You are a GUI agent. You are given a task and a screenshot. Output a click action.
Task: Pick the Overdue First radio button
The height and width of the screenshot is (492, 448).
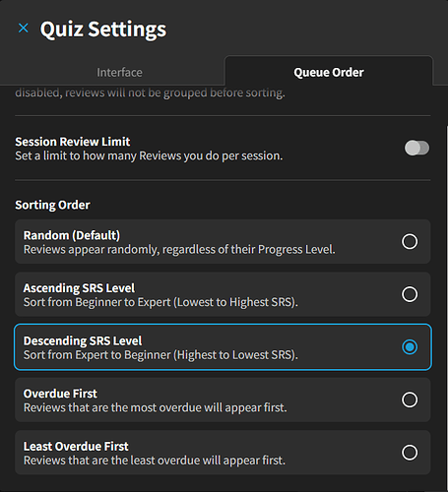[x=410, y=400]
